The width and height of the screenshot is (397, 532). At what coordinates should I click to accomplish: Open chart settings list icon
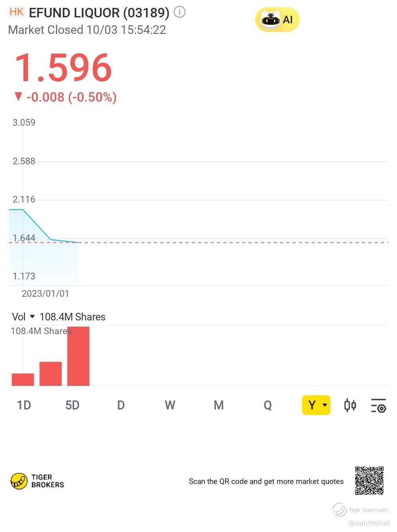pyautogui.click(x=378, y=405)
